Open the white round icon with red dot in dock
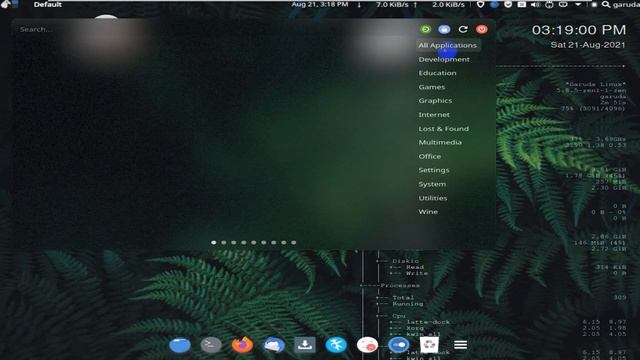Image resolution: width=640 pixels, height=360 pixels. coord(367,345)
